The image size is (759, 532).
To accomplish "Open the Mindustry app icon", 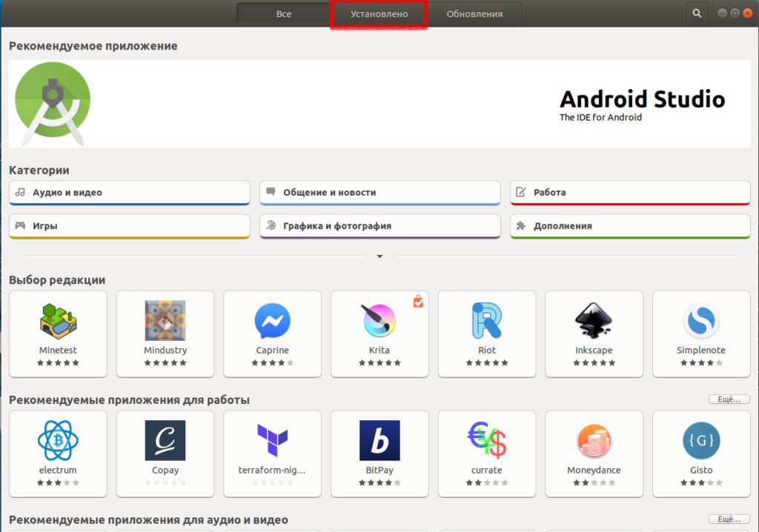I will pos(165,320).
